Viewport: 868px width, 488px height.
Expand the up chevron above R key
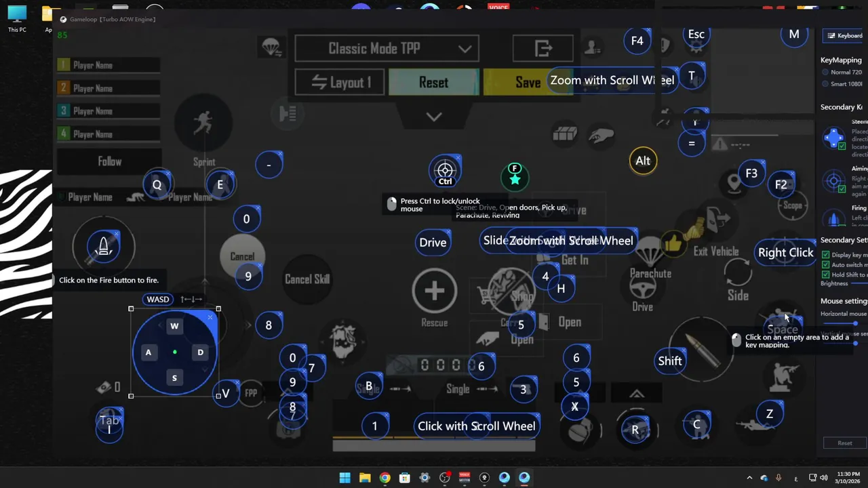point(636,394)
